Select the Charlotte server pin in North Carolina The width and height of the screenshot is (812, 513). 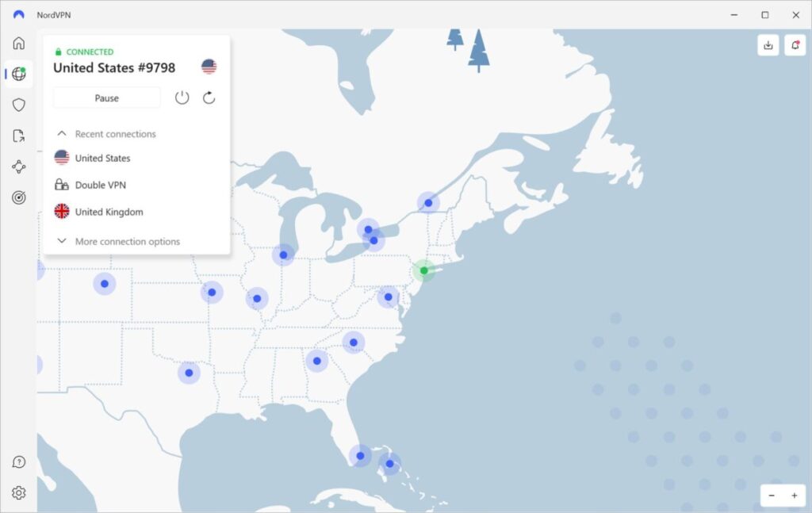pyautogui.click(x=354, y=343)
